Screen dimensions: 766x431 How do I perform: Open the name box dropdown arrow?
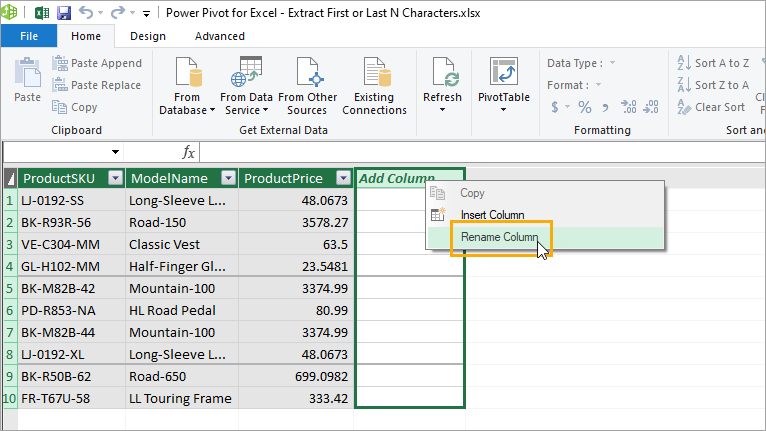point(115,152)
